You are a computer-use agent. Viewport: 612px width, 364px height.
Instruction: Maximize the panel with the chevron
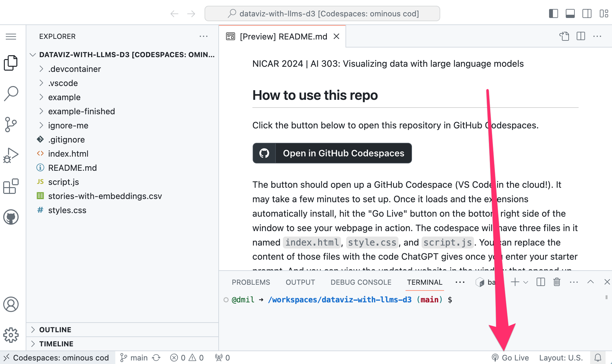[590, 282]
